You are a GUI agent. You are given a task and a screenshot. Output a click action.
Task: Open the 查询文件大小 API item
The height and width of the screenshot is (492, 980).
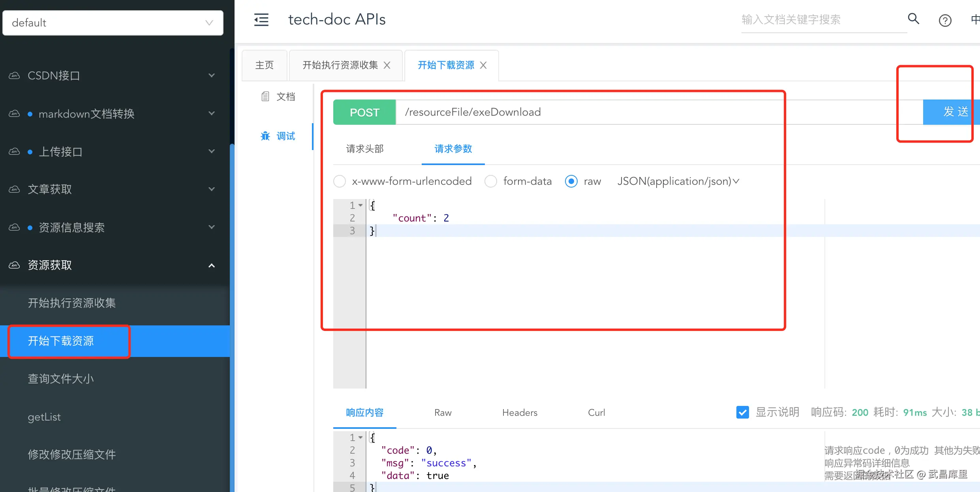[x=61, y=379]
